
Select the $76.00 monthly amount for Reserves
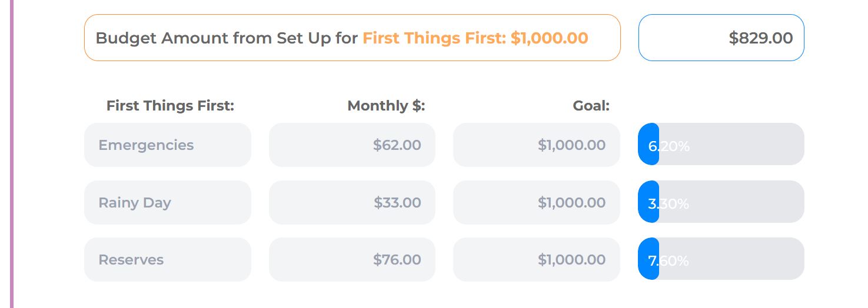point(352,260)
